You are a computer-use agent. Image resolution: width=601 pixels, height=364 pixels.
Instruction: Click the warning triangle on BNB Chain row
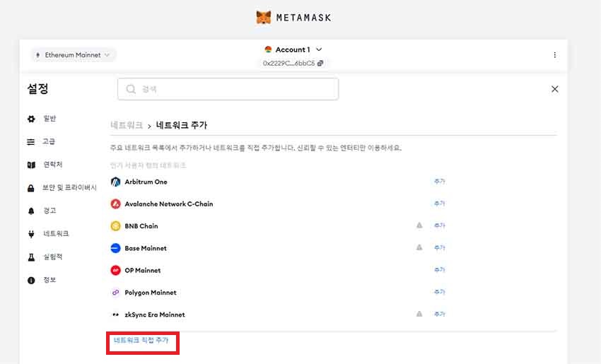(x=419, y=225)
